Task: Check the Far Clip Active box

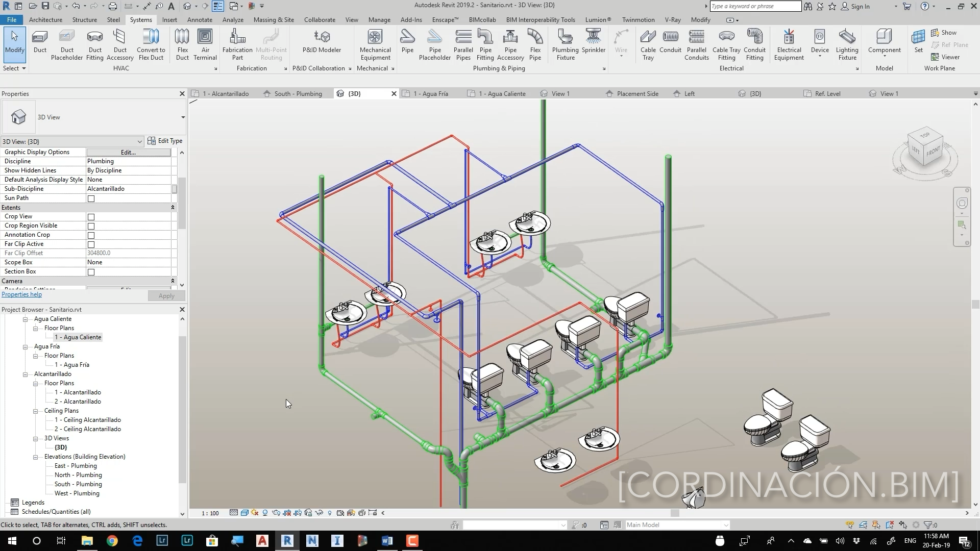Action: coord(91,244)
